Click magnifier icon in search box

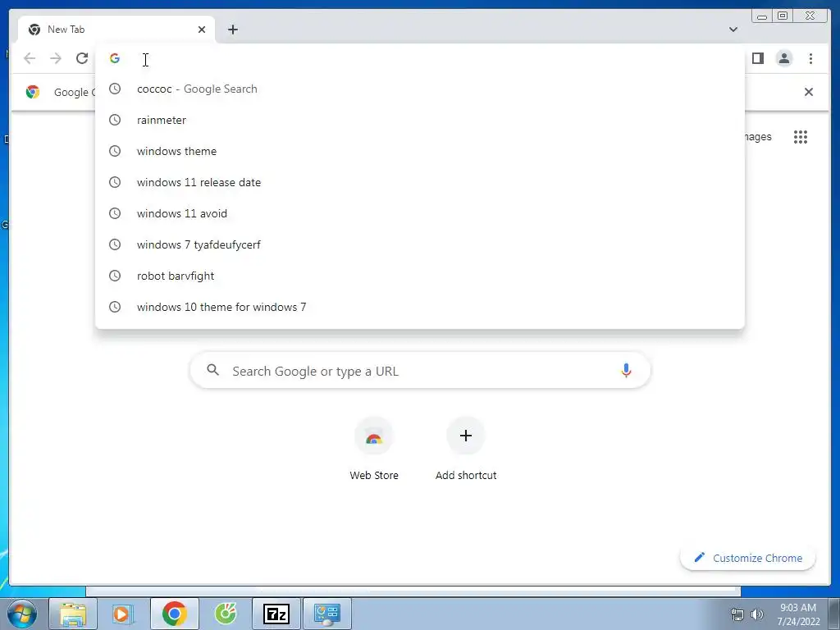[212, 370]
